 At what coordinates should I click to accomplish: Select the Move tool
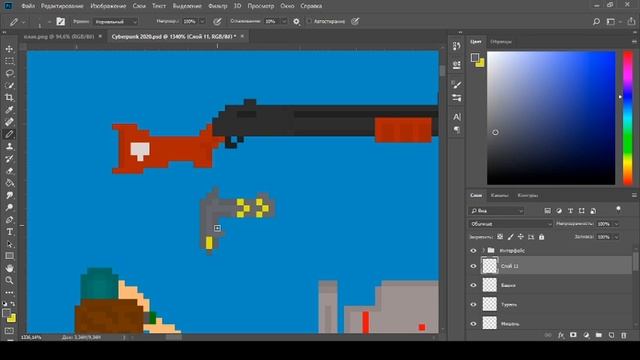point(9,49)
